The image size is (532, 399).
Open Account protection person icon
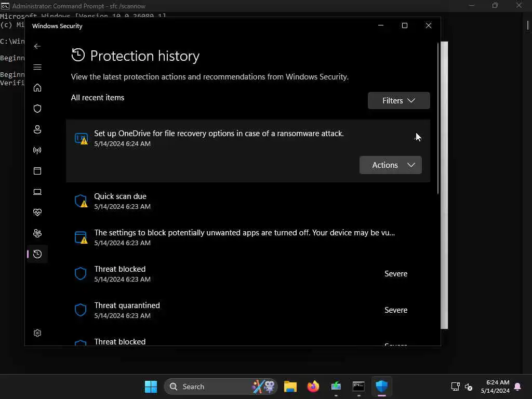click(x=37, y=129)
